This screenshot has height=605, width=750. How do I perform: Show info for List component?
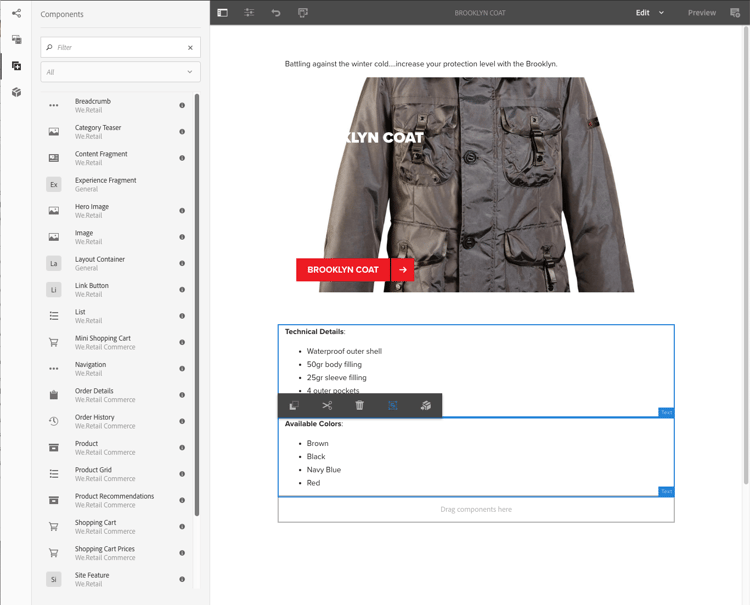(x=182, y=316)
